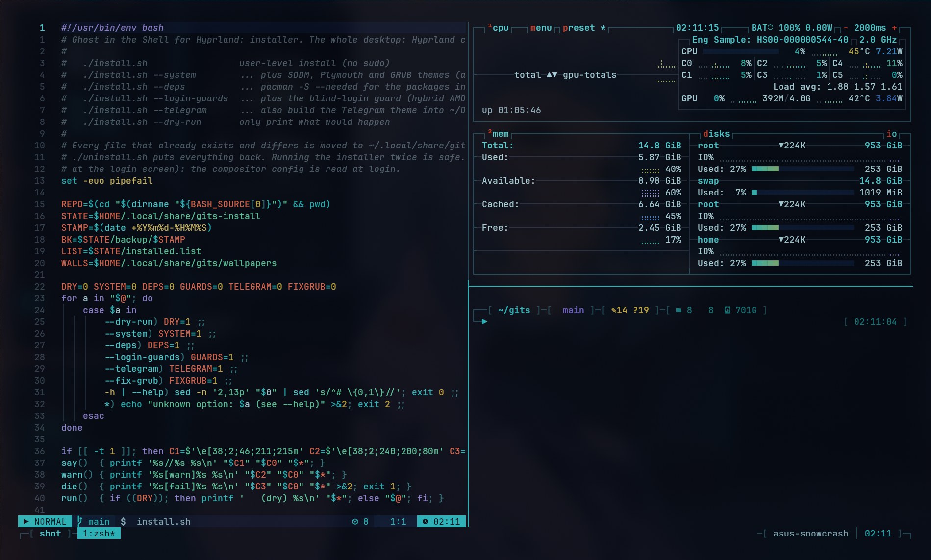Click the Load avg: 1.88 1.57 1.61 readout
Screen dimensions: 931x560
pos(837,87)
